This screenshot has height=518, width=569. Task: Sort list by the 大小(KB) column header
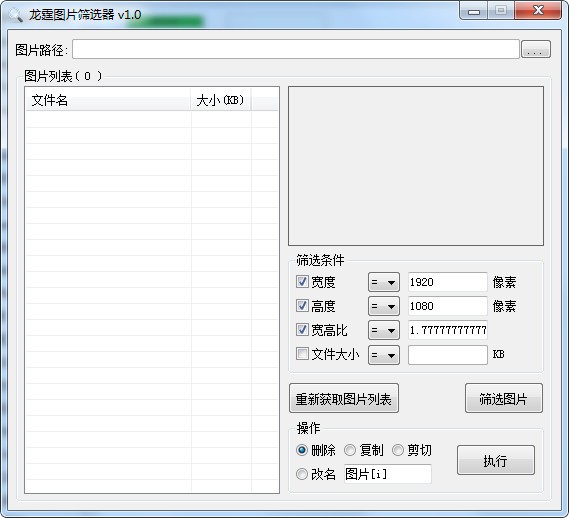(x=221, y=100)
